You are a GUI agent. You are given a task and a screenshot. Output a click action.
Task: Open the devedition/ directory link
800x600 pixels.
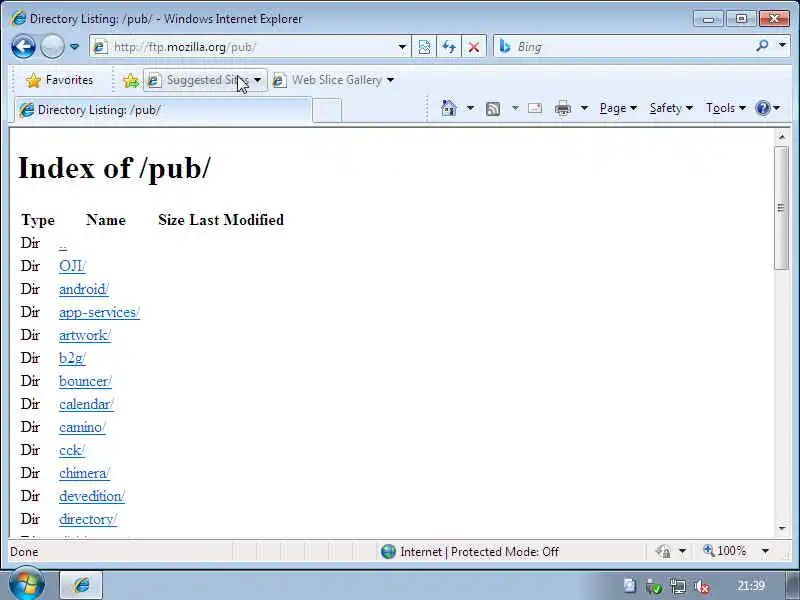click(x=92, y=496)
